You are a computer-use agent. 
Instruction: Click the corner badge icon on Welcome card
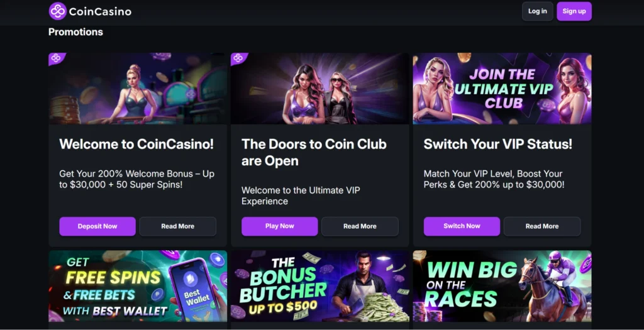[x=56, y=58]
